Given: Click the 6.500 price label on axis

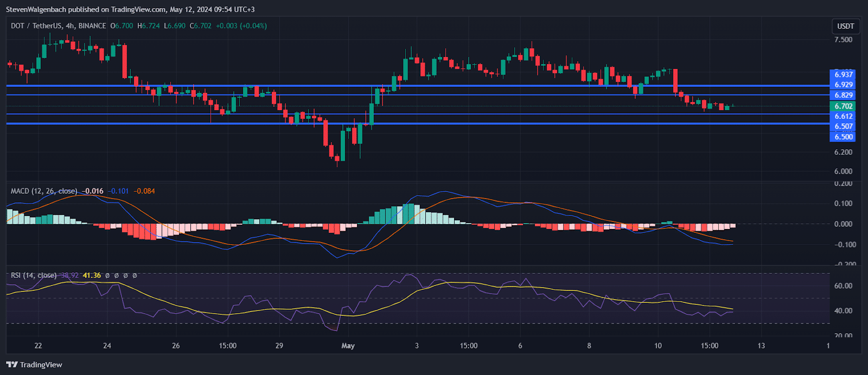Looking at the screenshot, I should tap(843, 137).
